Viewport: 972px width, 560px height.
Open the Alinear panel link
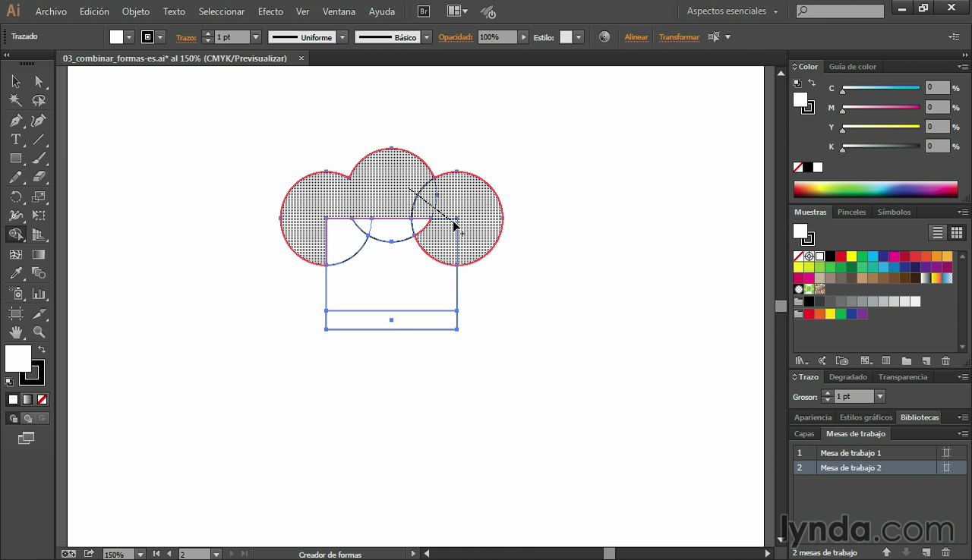636,37
